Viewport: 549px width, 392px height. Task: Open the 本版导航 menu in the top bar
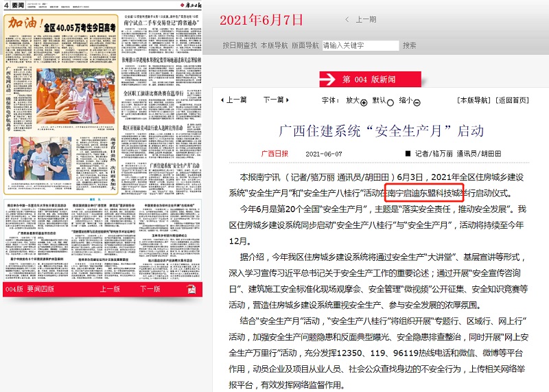pos(274,45)
